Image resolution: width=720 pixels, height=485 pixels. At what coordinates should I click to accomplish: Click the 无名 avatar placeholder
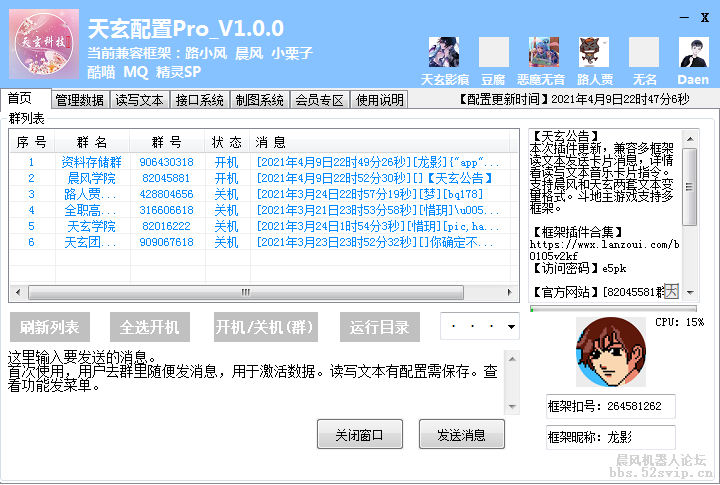644,52
